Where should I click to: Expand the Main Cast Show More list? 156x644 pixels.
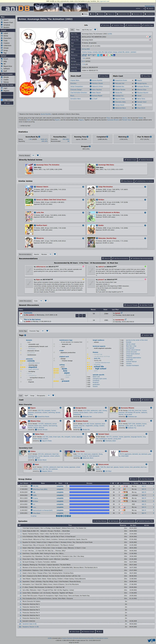point(146,76)
